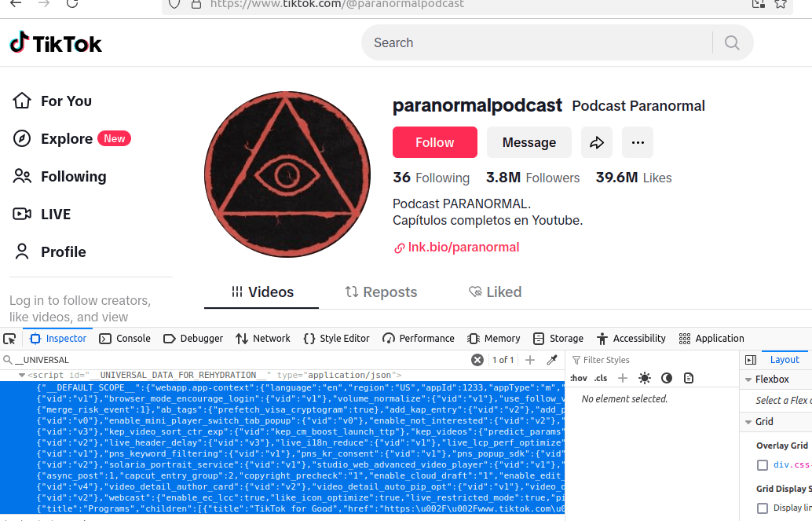Viewport: 812px width, 521px height.
Task: Open the Debugger tab in DevTools
Action: click(193, 339)
